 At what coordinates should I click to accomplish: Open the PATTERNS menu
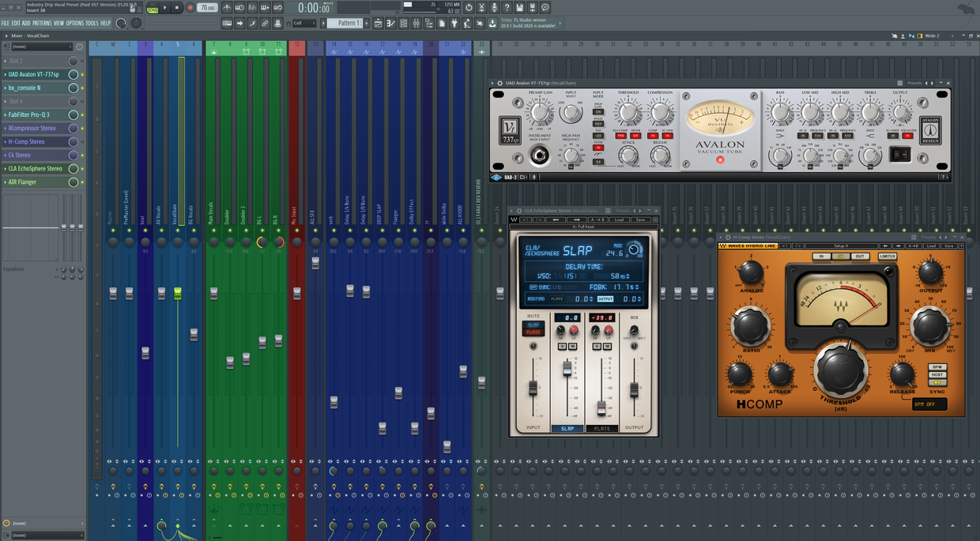click(x=42, y=24)
